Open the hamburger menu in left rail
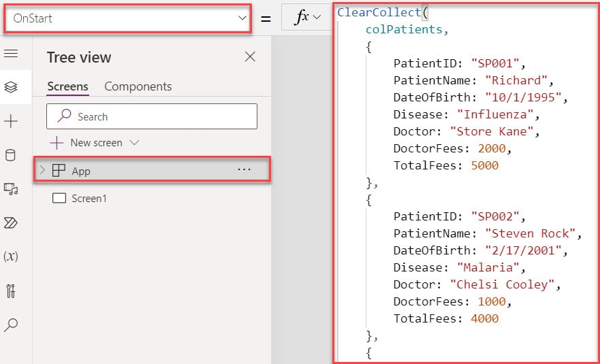 (11, 54)
